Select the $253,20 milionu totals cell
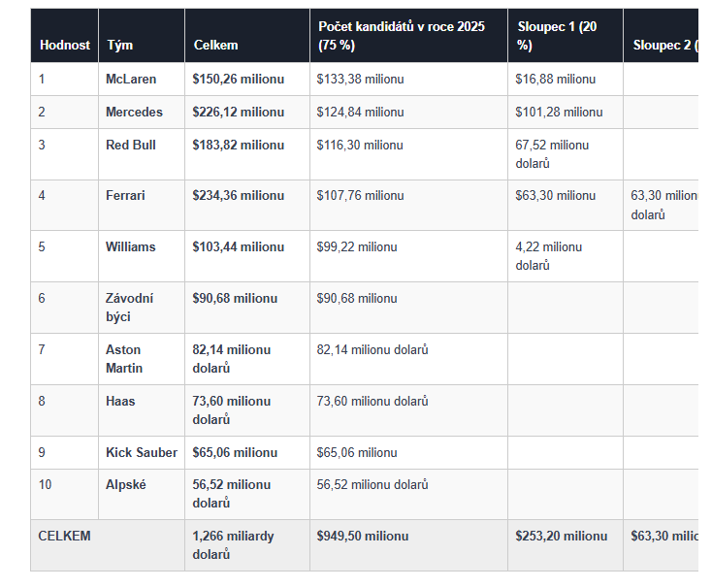Screen dimensions: 712x588 point(562,537)
